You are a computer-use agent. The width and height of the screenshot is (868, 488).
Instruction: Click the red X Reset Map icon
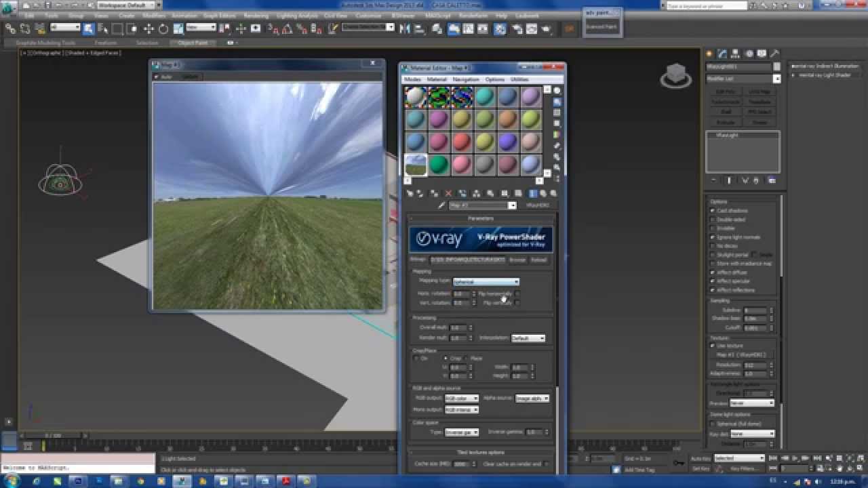[x=448, y=193]
